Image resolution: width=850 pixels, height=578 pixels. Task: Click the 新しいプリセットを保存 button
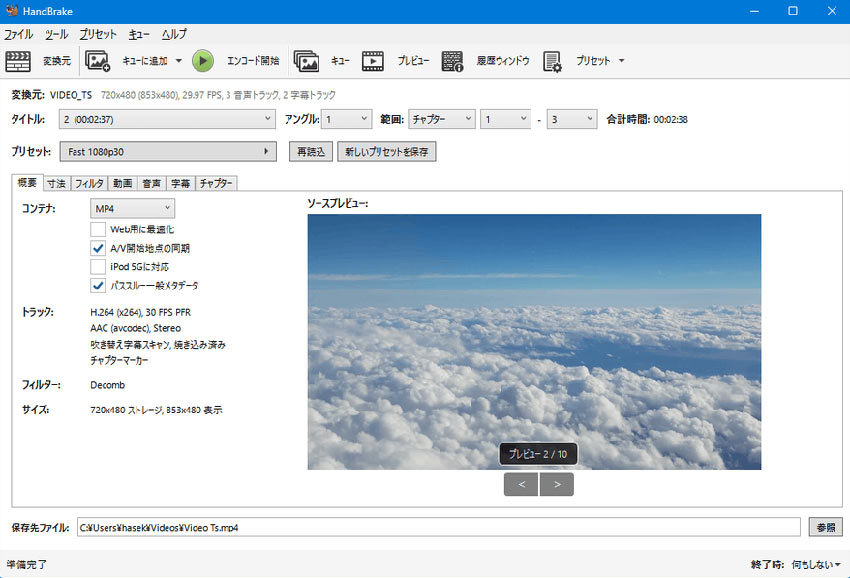pyautogui.click(x=387, y=152)
